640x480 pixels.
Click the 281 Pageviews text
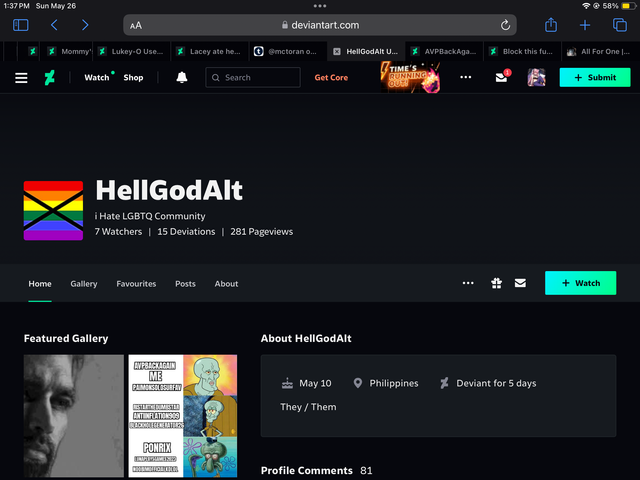pos(262,232)
